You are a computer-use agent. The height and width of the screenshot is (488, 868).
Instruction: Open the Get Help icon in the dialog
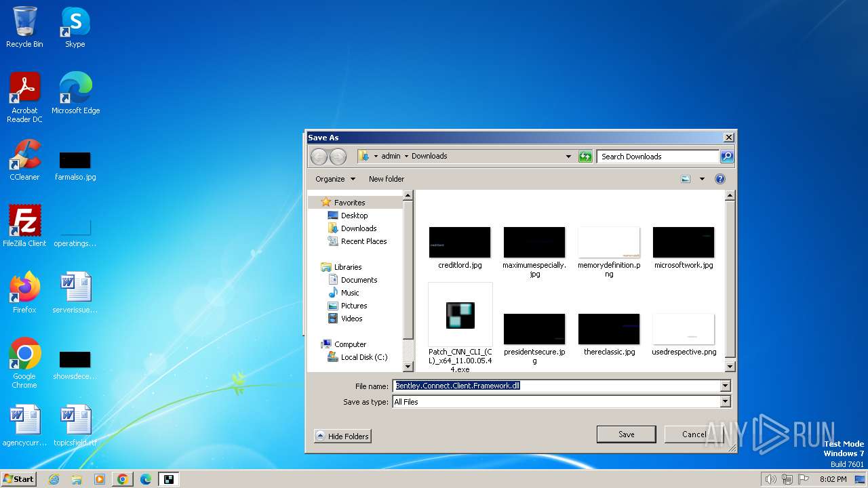point(720,179)
